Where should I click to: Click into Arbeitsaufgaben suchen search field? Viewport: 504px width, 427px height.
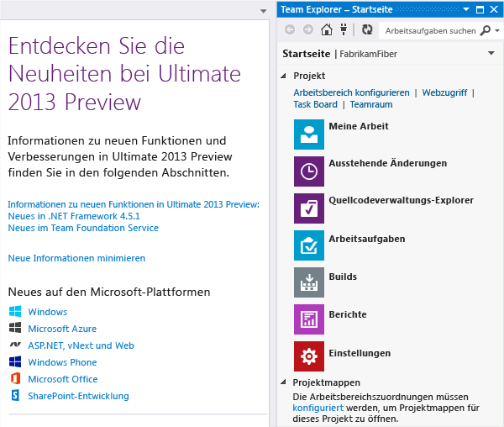(430, 31)
